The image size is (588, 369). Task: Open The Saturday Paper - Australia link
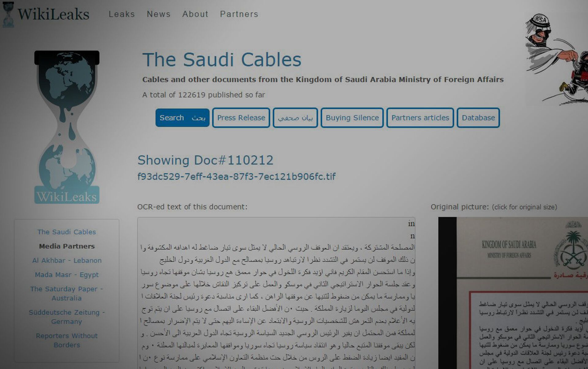coord(66,293)
